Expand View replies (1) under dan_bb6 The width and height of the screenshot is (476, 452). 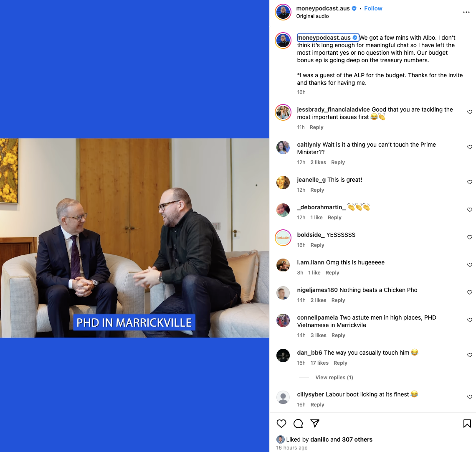click(334, 377)
